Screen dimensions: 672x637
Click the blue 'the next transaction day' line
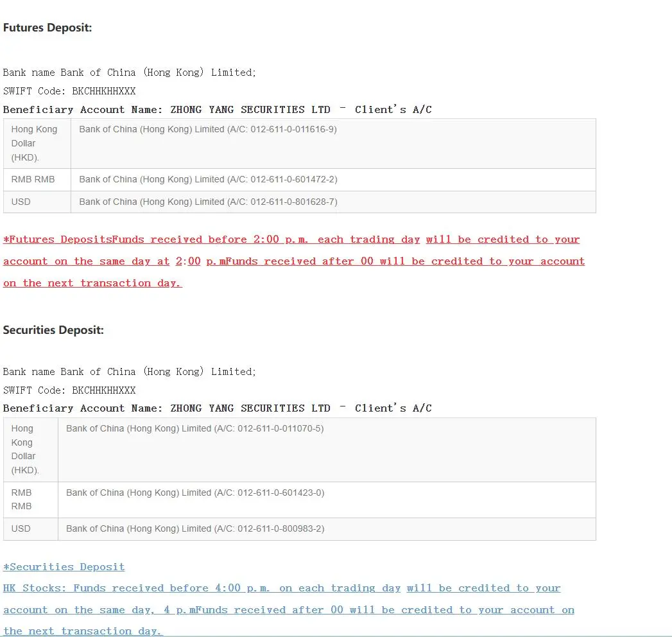(x=83, y=631)
